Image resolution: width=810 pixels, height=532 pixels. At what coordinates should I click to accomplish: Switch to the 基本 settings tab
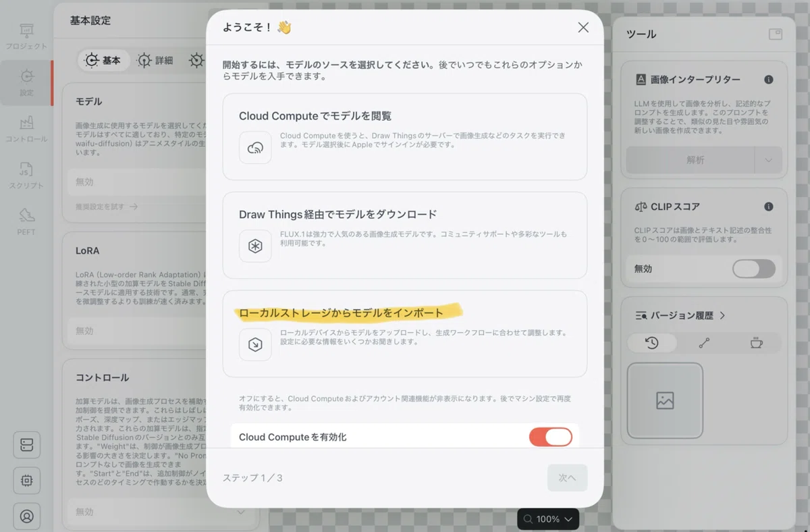[103, 60]
